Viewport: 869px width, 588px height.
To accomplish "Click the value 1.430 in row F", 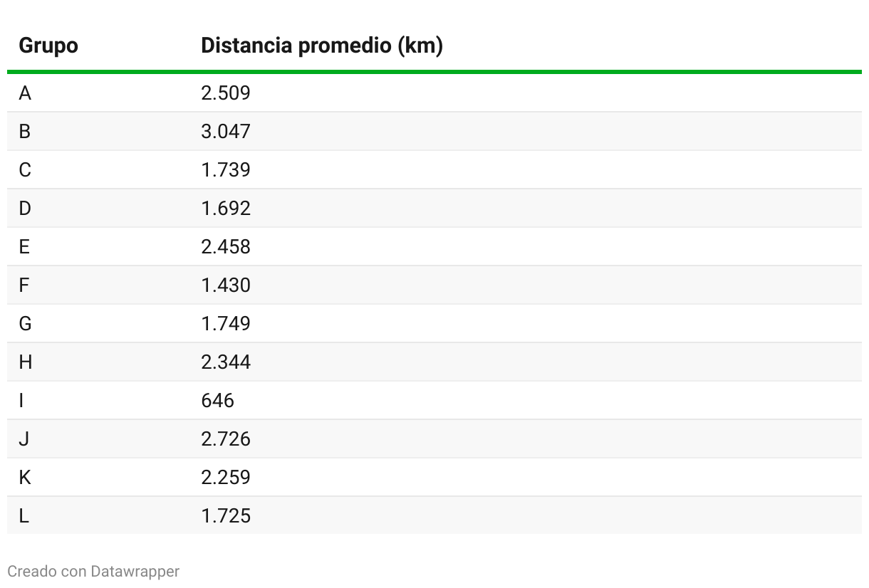I will click(x=226, y=285).
